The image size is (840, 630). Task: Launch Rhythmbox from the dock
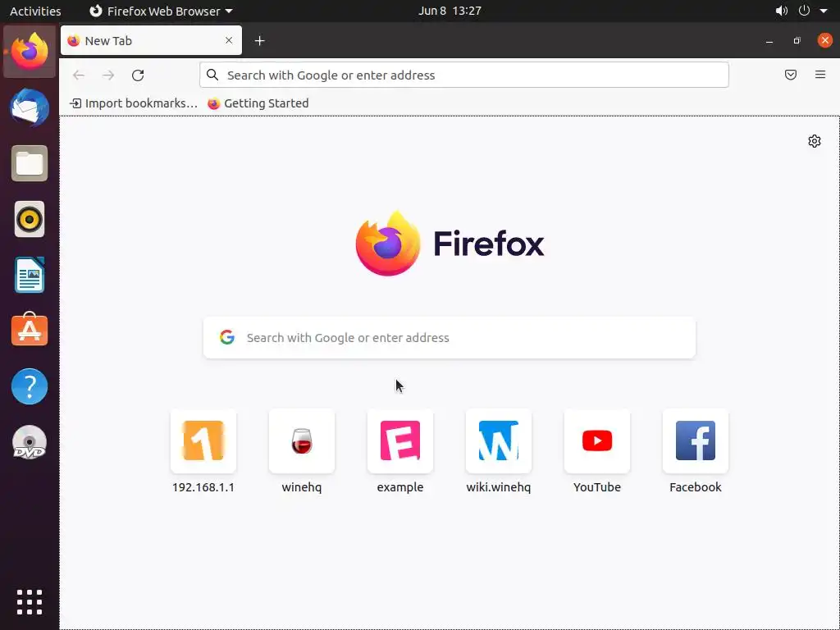(x=30, y=219)
